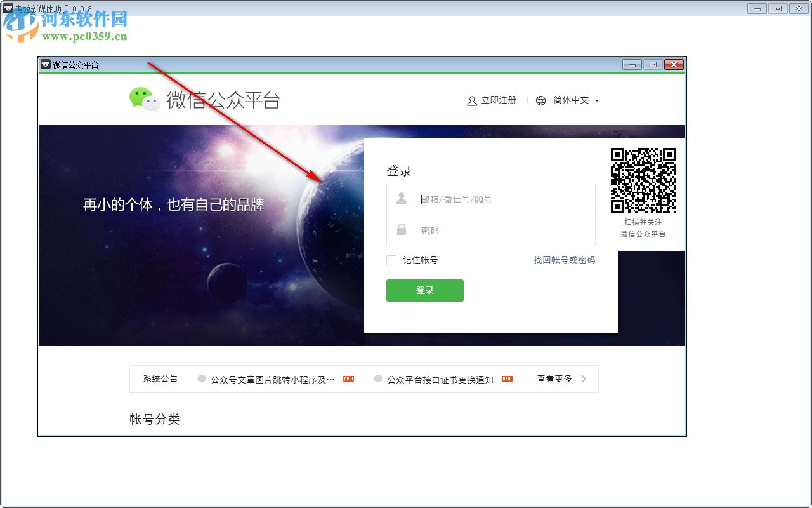The image size is (812, 508).
Task: Click the arrow after 查看更多
Action: click(x=584, y=379)
